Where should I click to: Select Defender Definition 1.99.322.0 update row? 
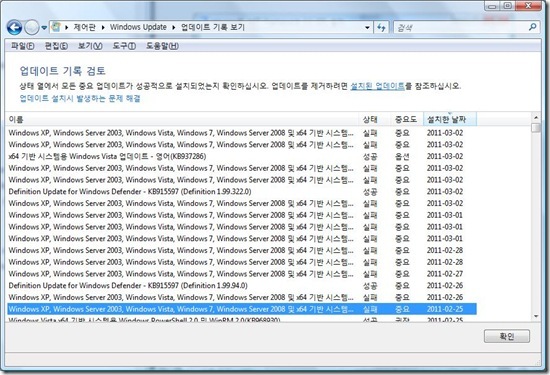[242, 192]
